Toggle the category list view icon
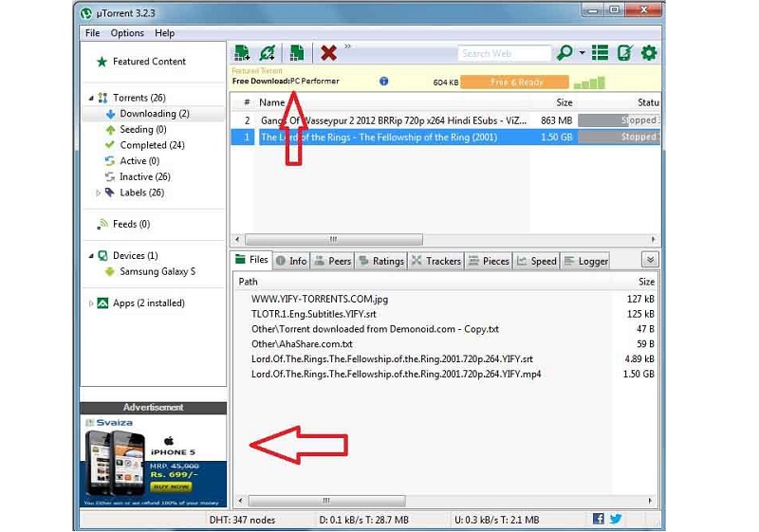 601,52
